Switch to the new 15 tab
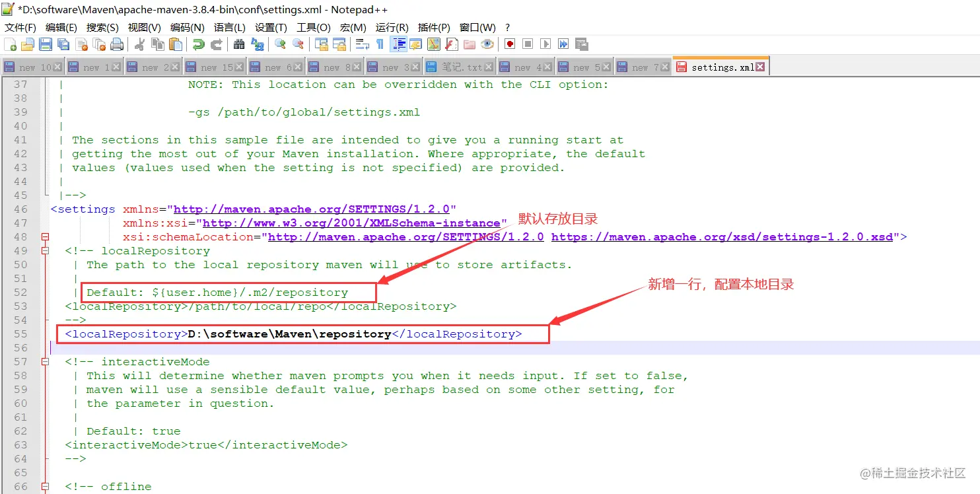Image resolution: width=980 pixels, height=494 pixels. point(216,67)
